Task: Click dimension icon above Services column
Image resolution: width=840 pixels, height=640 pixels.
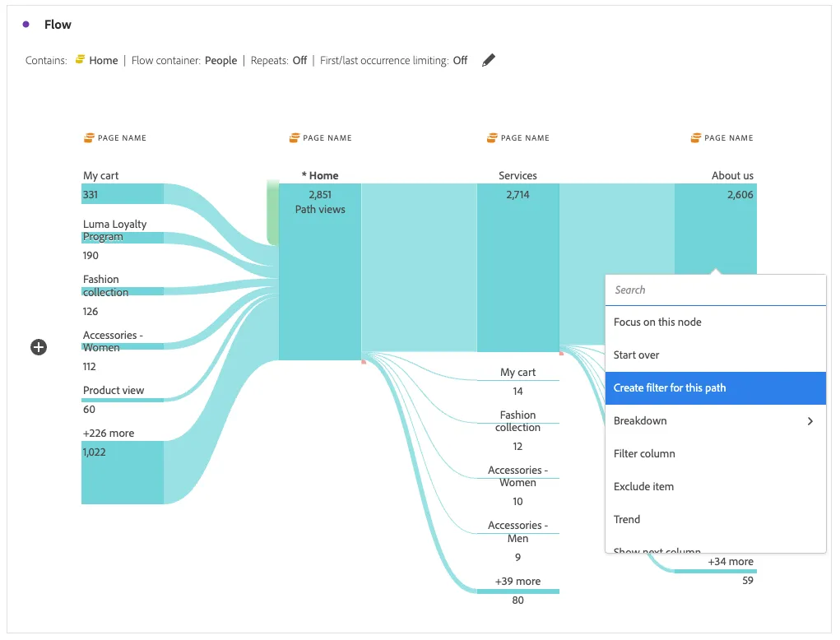Action: tap(492, 137)
